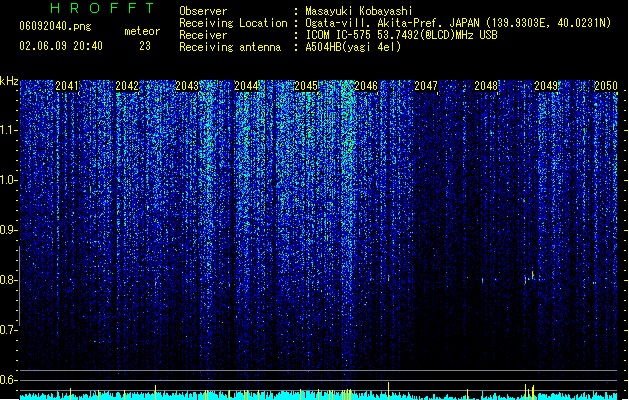Click the meteor count value 23
629x400 pixels.
click(x=145, y=46)
